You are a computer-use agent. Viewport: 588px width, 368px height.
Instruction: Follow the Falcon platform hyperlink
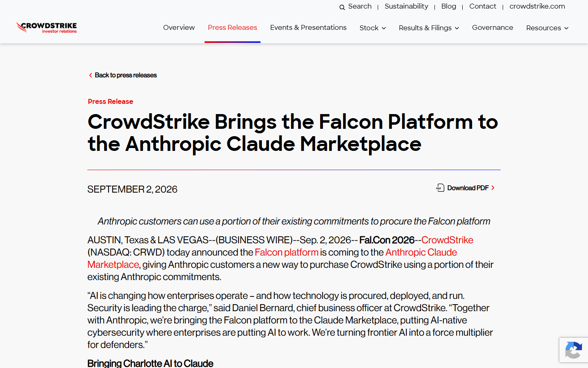[286, 252]
